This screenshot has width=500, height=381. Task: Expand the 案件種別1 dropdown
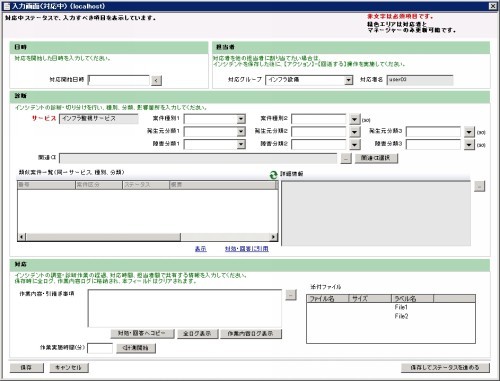click(x=241, y=119)
